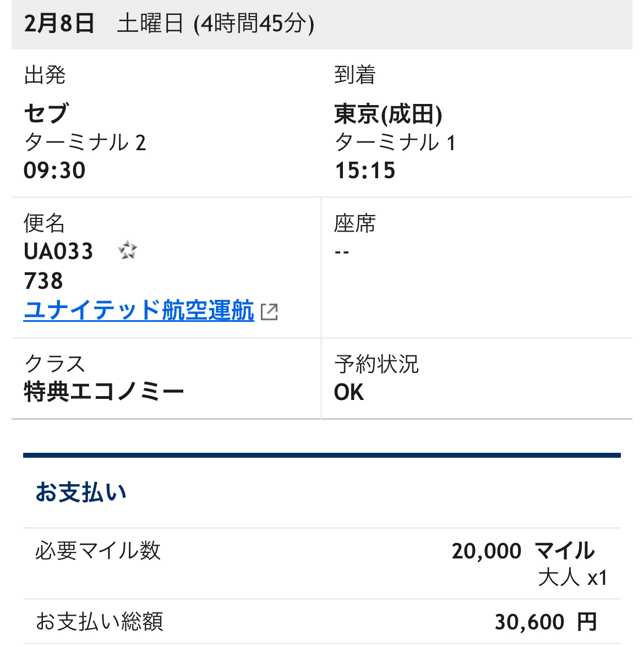The width and height of the screenshot is (644, 647).
Task: Click the total amount 30,600 円
Action: [546, 622]
